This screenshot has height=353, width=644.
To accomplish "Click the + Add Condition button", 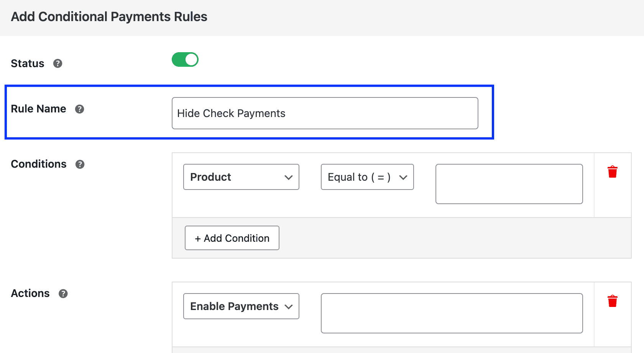I will 232,238.
